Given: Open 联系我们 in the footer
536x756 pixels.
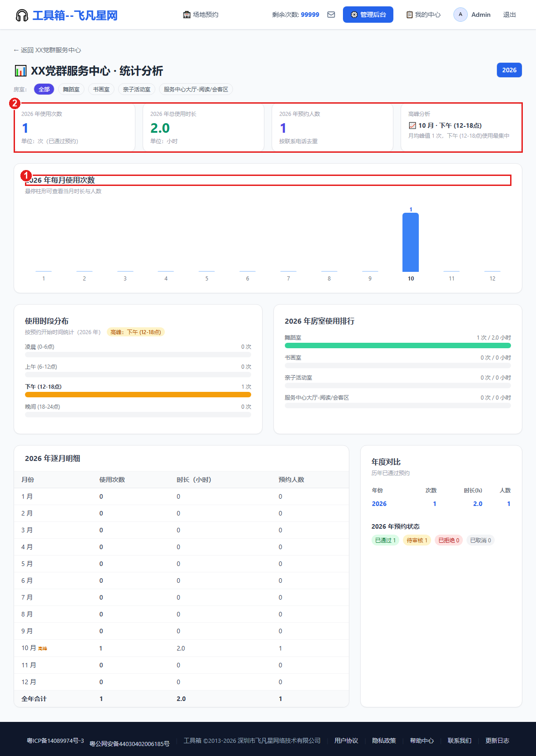Looking at the screenshot, I should pyautogui.click(x=460, y=741).
